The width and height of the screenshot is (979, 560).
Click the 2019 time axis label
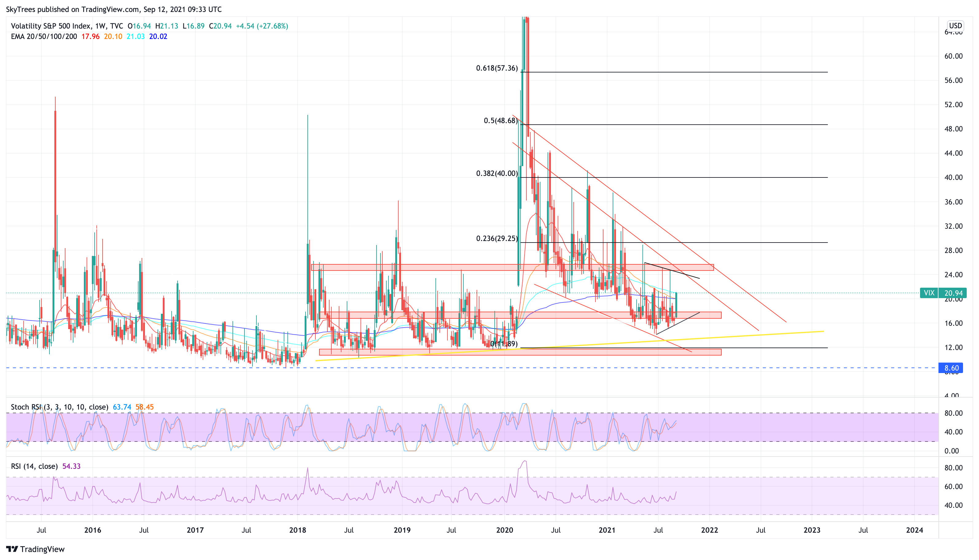[402, 530]
